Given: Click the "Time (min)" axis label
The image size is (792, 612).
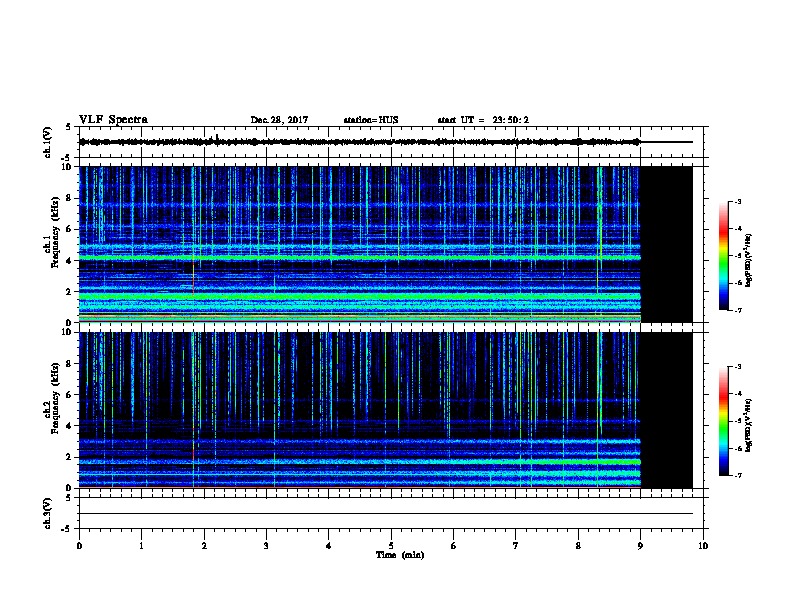Looking at the screenshot, I should coord(400,555).
